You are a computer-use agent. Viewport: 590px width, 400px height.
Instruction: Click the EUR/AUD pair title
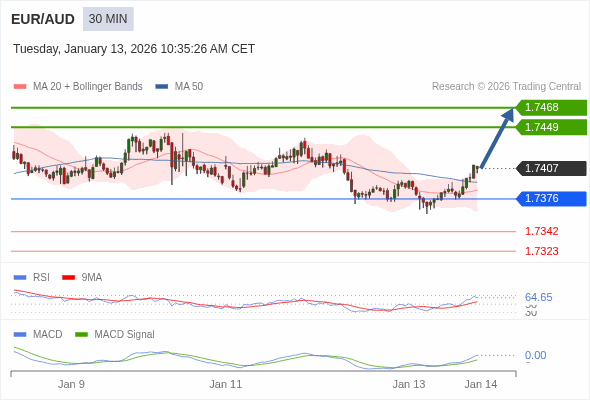tap(43, 19)
